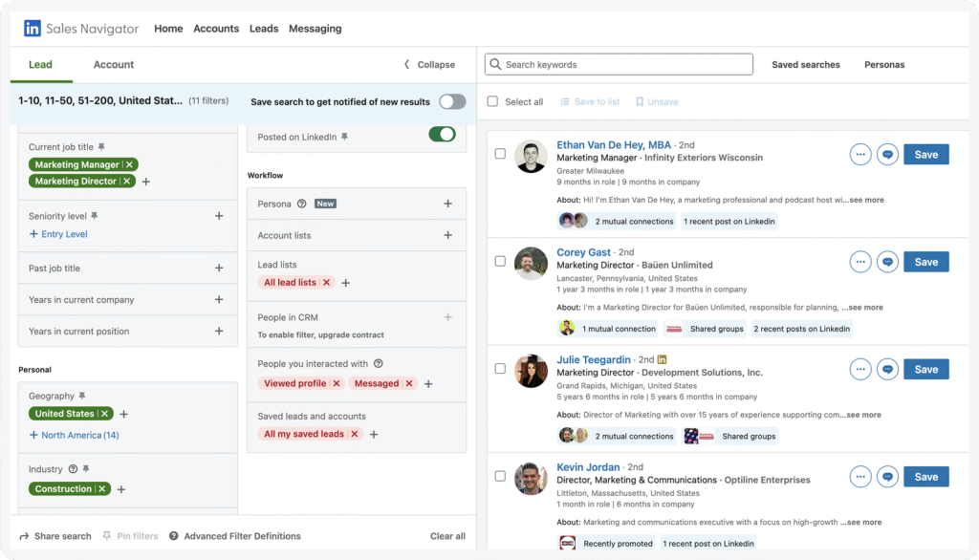Expand the Years in current company filter
The height and width of the screenshot is (560, 979).
point(219,300)
